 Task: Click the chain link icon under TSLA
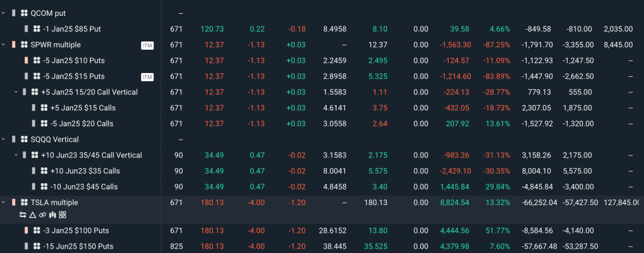tap(42, 215)
